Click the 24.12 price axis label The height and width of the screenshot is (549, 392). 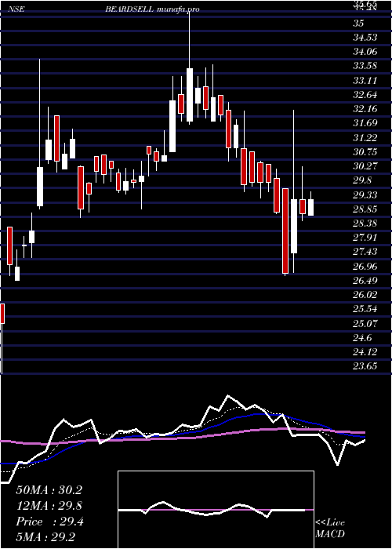pyautogui.click(x=365, y=352)
